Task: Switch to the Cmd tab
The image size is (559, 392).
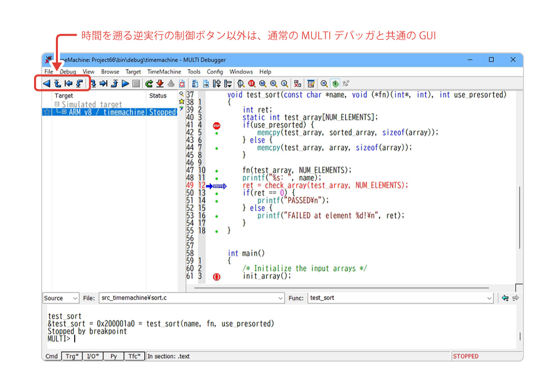Action: coord(52,356)
